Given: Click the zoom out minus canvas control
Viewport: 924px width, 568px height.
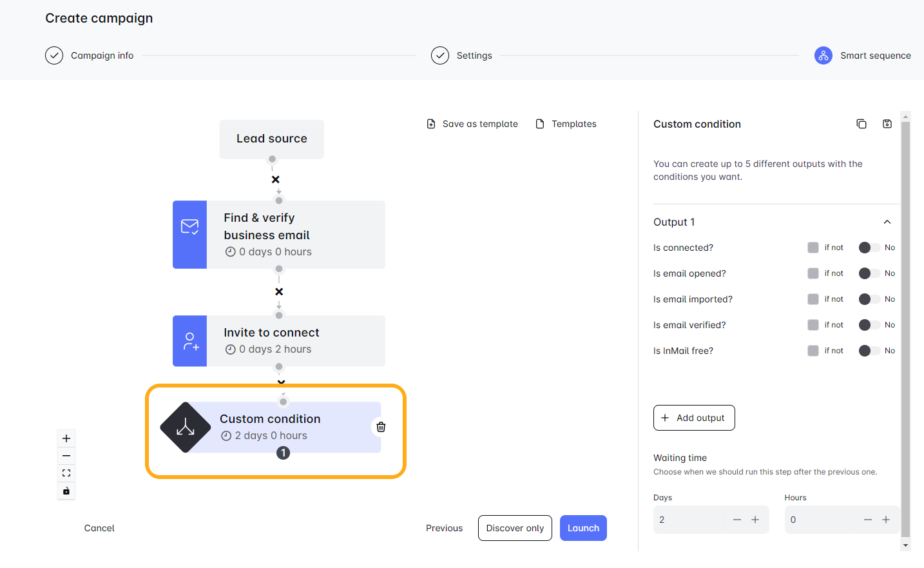Looking at the screenshot, I should 66,456.
